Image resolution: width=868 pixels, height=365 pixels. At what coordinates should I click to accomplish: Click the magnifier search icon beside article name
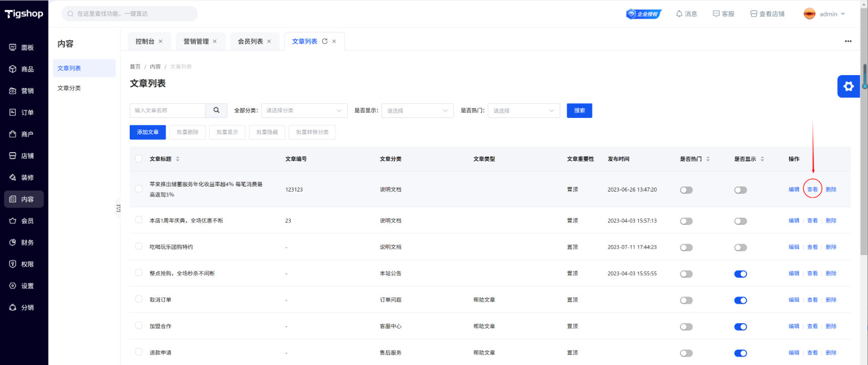click(x=216, y=110)
